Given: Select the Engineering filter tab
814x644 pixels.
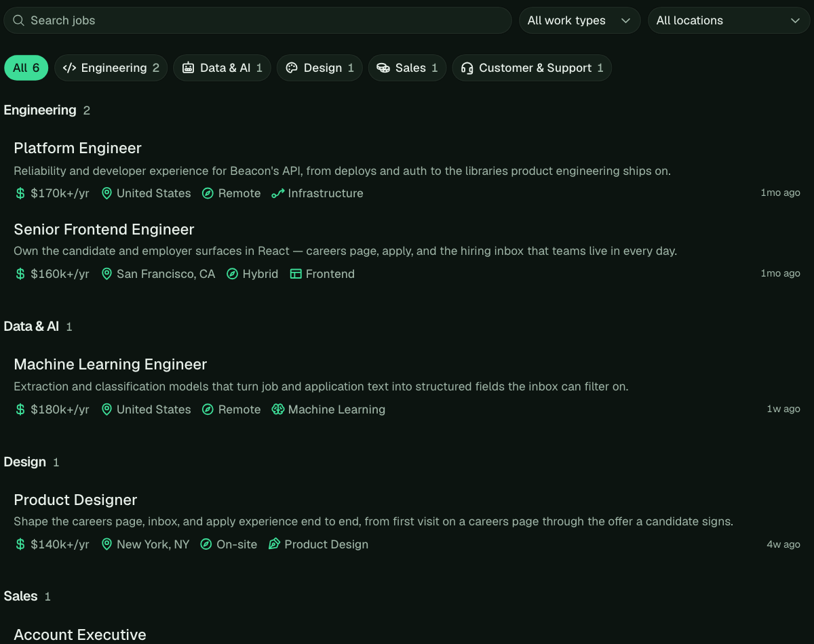Looking at the screenshot, I should (x=111, y=68).
